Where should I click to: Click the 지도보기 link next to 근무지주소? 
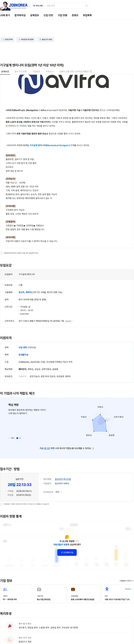tap(68, 321)
